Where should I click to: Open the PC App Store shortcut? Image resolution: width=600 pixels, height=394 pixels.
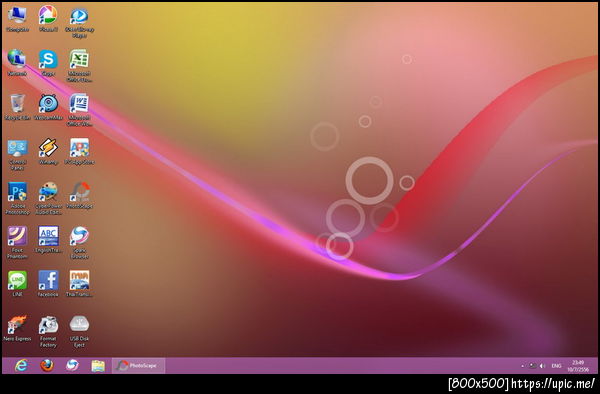(79, 151)
